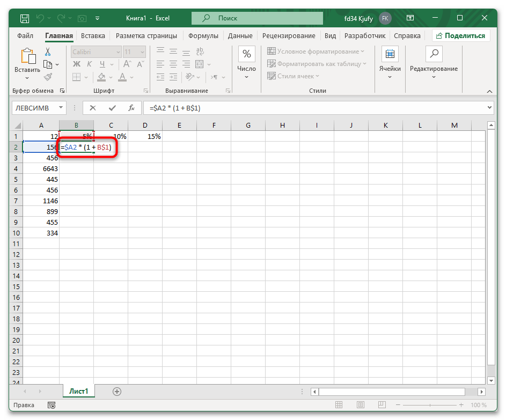Open Условное форматирование menu
506x420 pixels.
[316, 51]
